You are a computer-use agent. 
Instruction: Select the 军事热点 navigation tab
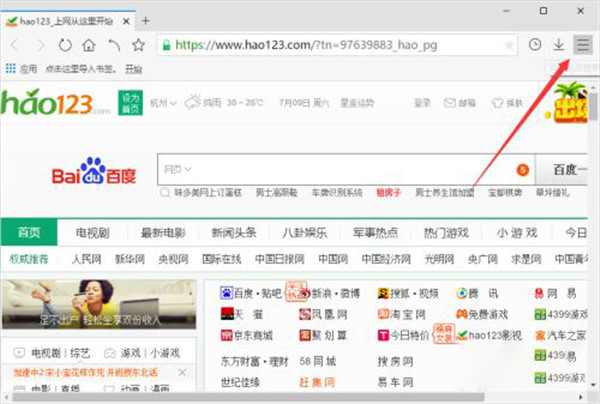click(375, 232)
